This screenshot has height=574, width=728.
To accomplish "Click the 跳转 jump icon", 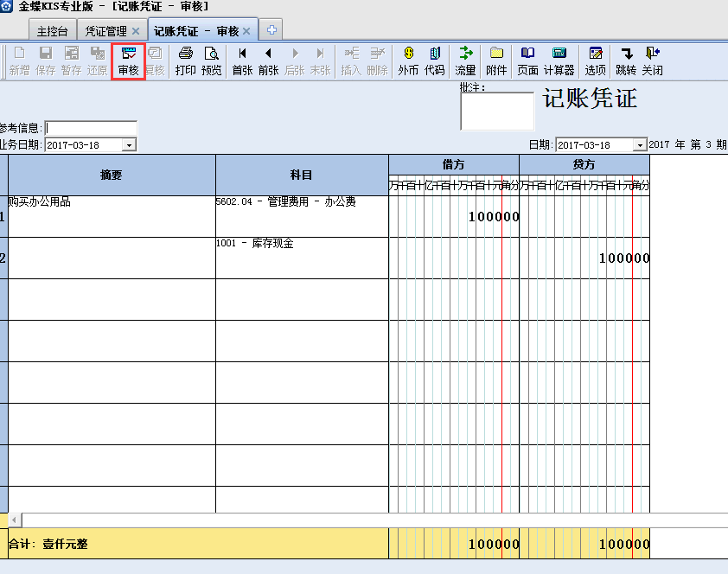I will click(626, 61).
